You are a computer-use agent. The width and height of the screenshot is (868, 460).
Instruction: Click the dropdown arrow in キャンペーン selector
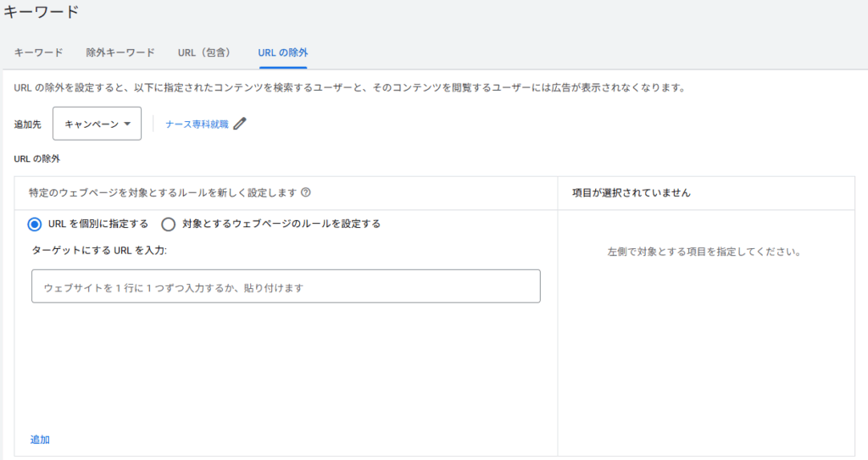(127, 124)
